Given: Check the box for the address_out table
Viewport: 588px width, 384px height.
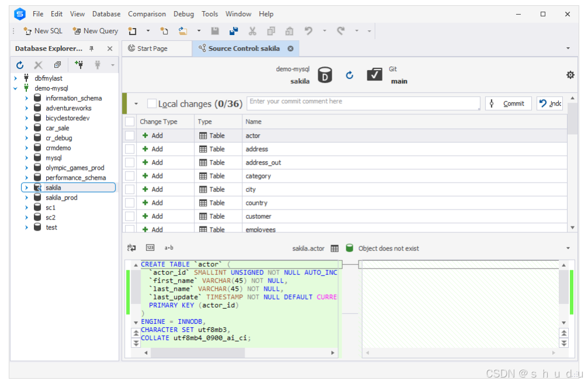Looking at the screenshot, I should tap(130, 163).
